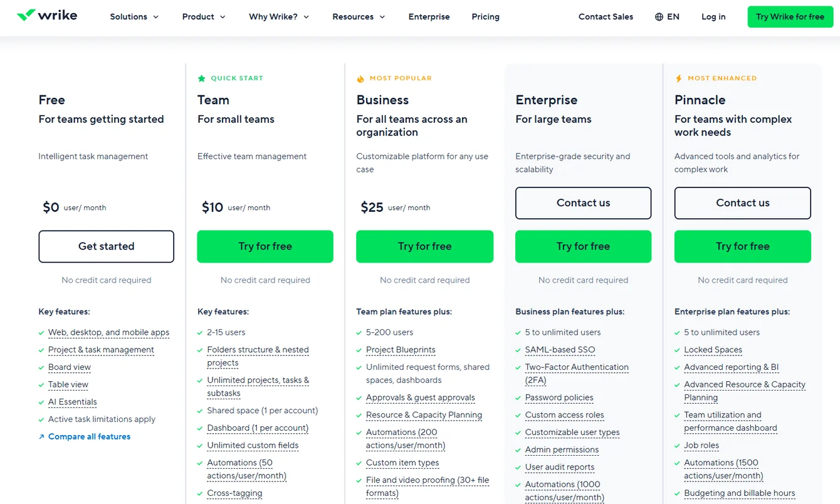Screen dimensions: 840x504
Task: Open the Resources dropdown
Action: tap(359, 17)
